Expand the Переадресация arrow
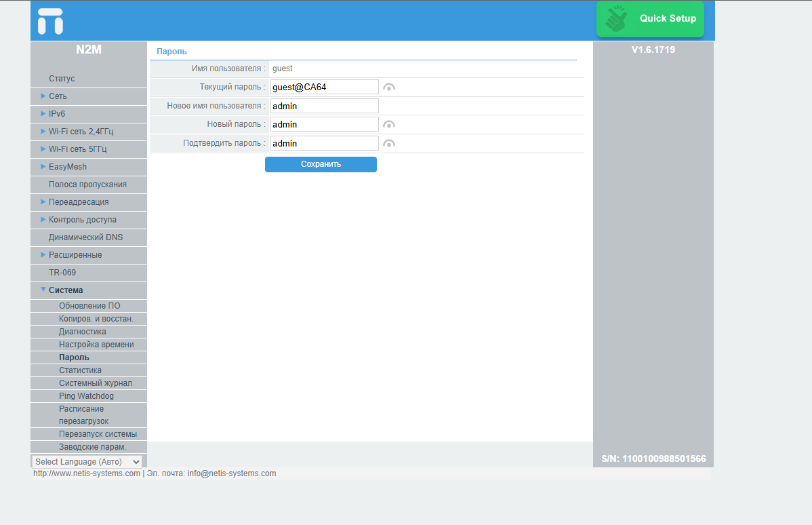 pyautogui.click(x=43, y=201)
